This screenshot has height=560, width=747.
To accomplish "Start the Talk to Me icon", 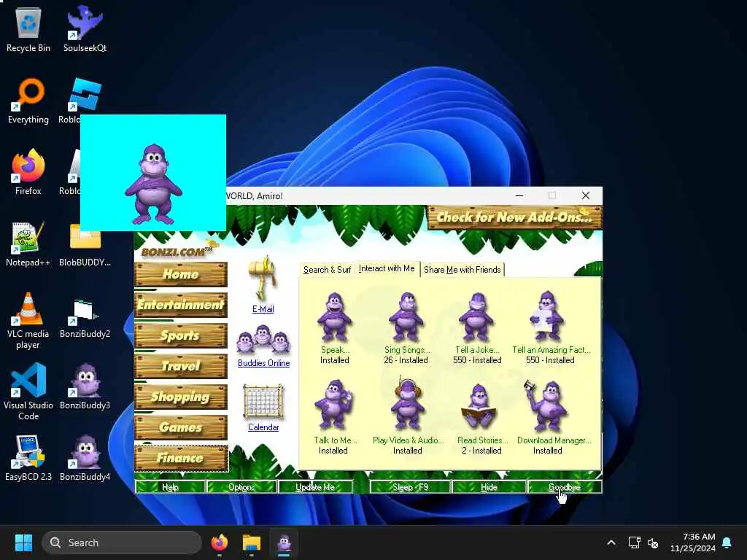I will pos(333,405).
